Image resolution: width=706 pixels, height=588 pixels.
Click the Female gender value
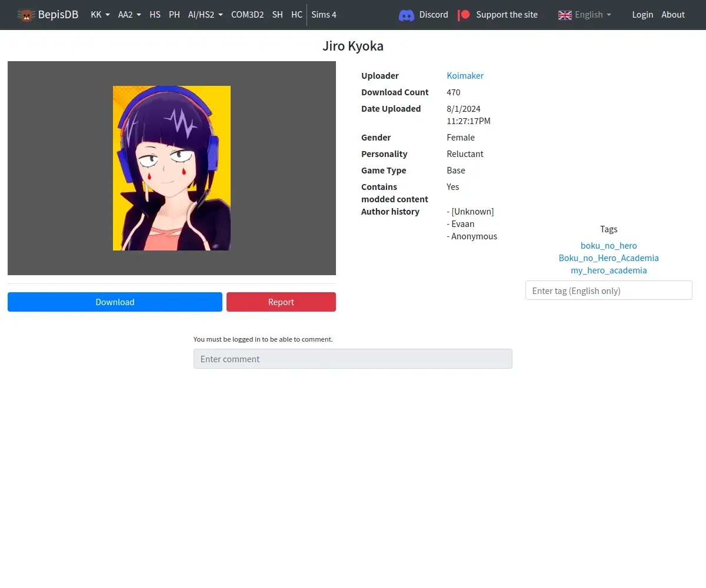461,138
